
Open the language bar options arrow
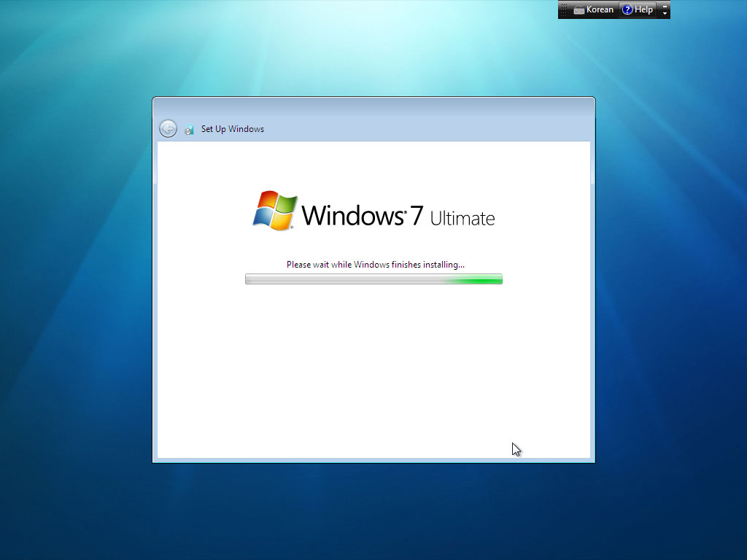point(665,13)
